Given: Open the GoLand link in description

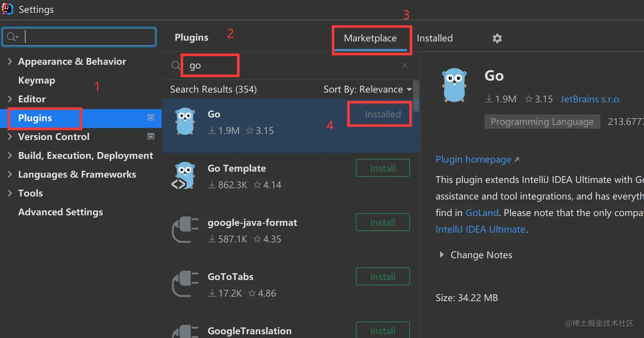Looking at the screenshot, I should click(x=482, y=213).
